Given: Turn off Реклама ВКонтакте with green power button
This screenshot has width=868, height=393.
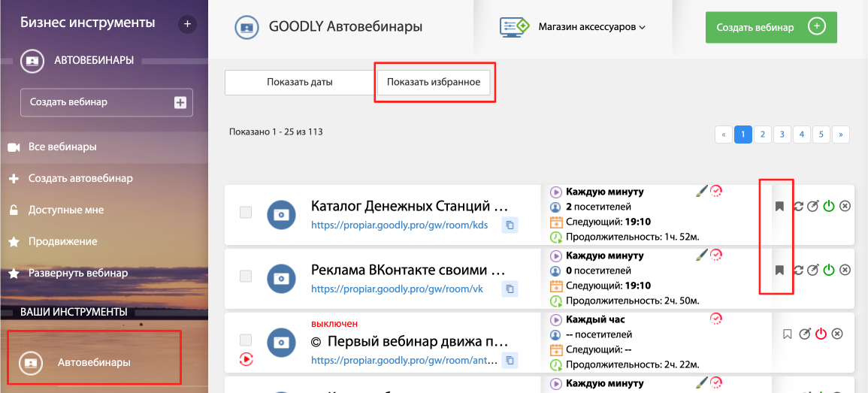Looking at the screenshot, I should pyautogui.click(x=829, y=270).
